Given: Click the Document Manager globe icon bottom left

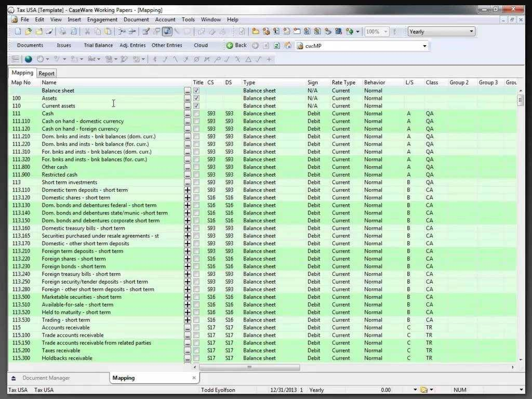Looking at the screenshot, I should pos(15,378).
